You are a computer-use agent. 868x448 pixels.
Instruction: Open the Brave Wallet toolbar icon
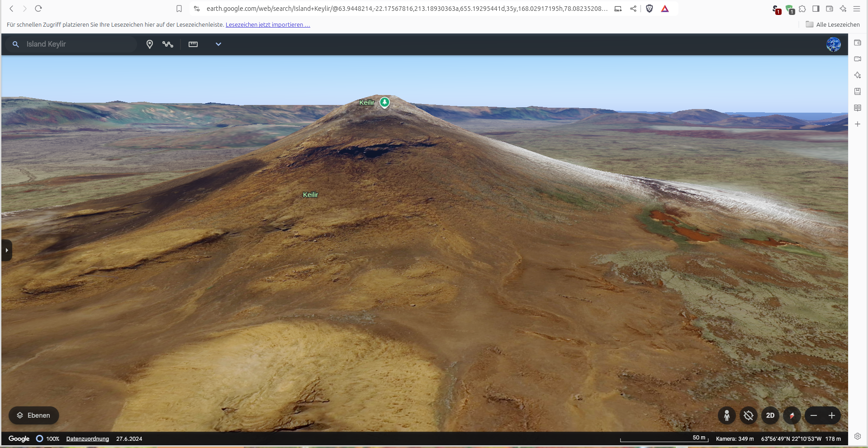point(830,9)
